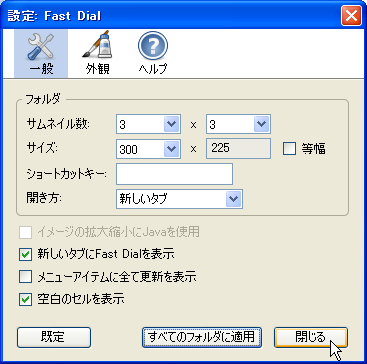Expand the first サムネイル数 dropdown
367x364 pixels.
(148, 124)
